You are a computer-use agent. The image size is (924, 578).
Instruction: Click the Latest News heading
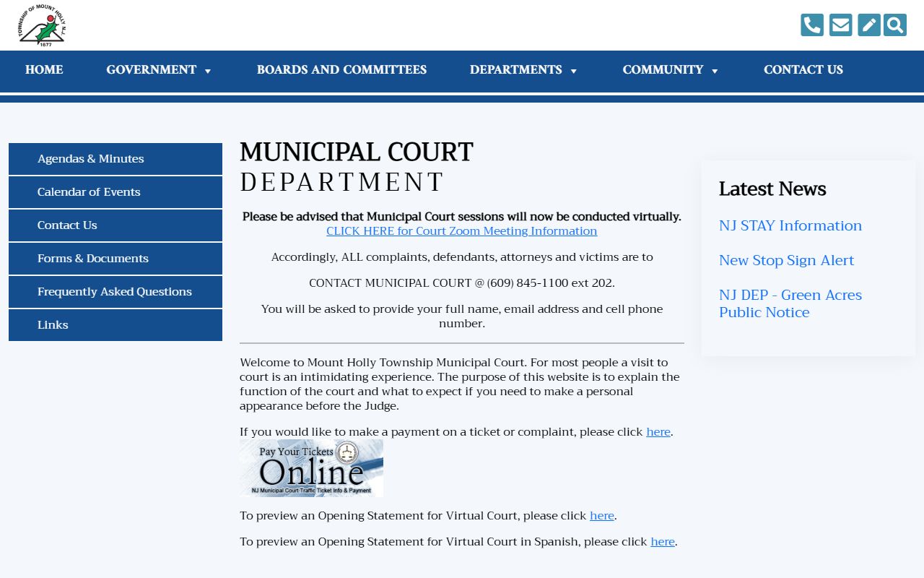[772, 189]
